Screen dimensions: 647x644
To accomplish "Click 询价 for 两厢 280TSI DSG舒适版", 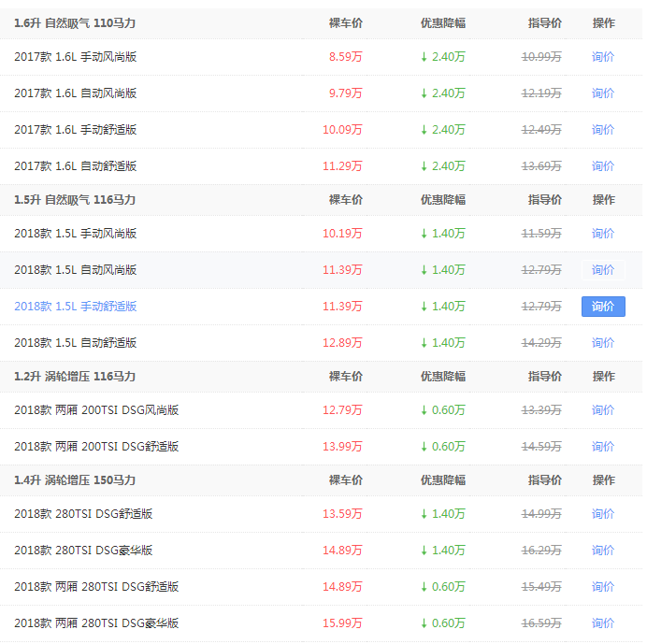I will [603, 587].
